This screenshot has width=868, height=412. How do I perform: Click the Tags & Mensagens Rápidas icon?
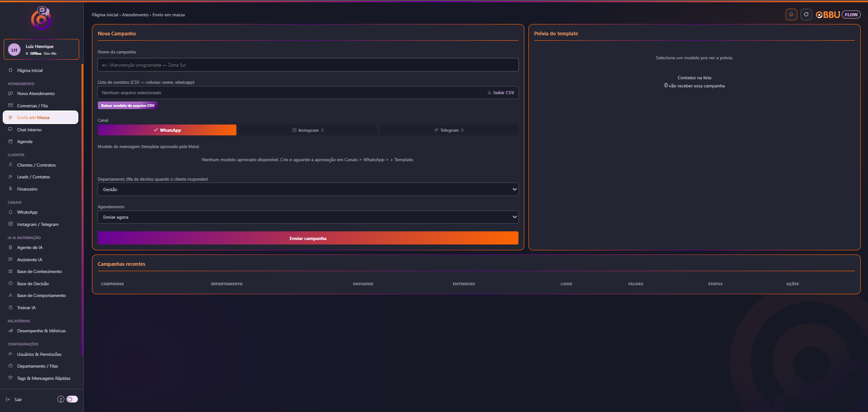[x=10, y=378]
